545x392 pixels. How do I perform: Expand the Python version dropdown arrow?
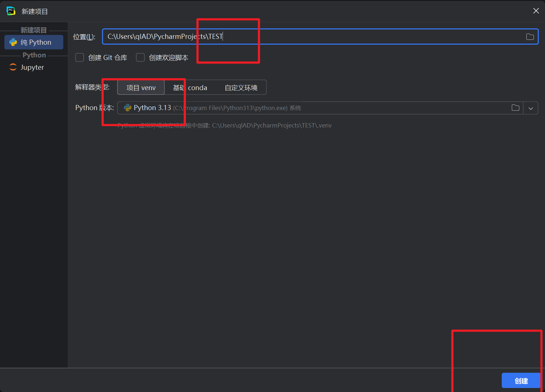(531, 108)
